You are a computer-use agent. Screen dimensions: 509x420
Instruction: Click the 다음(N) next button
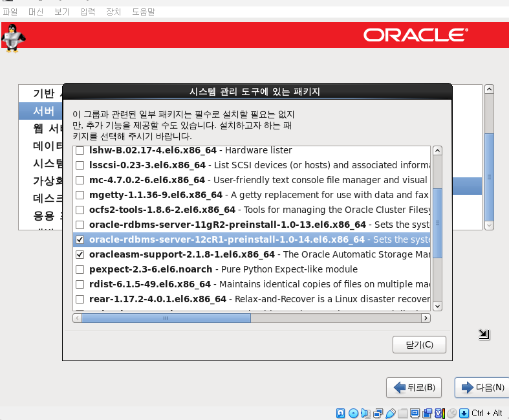click(x=482, y=388)
